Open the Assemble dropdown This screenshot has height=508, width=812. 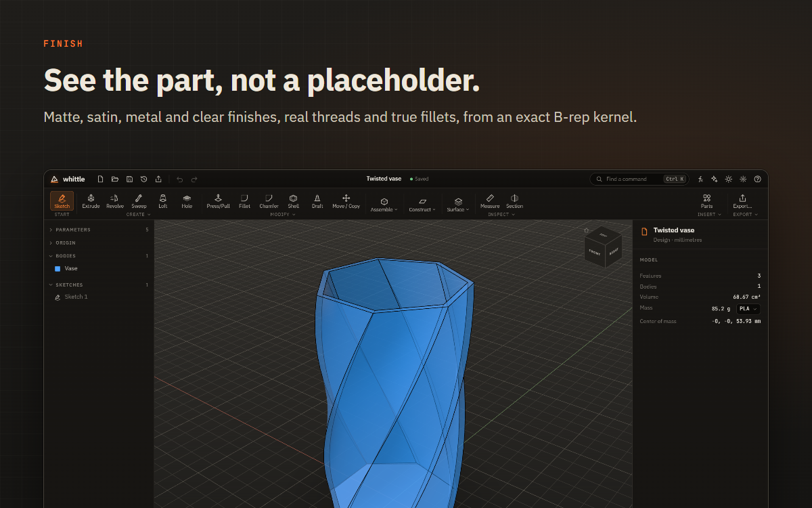pyautogui.click(x=384, y=205)
